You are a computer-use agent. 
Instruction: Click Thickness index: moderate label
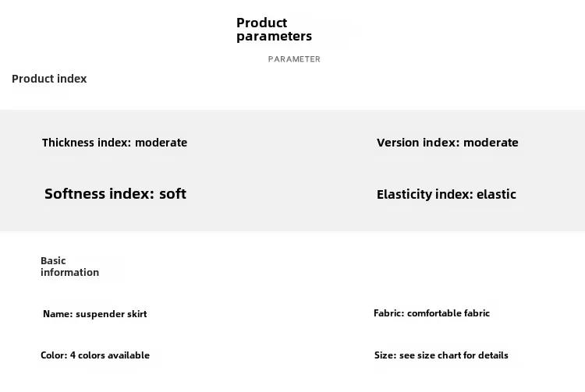click(115, 143)
